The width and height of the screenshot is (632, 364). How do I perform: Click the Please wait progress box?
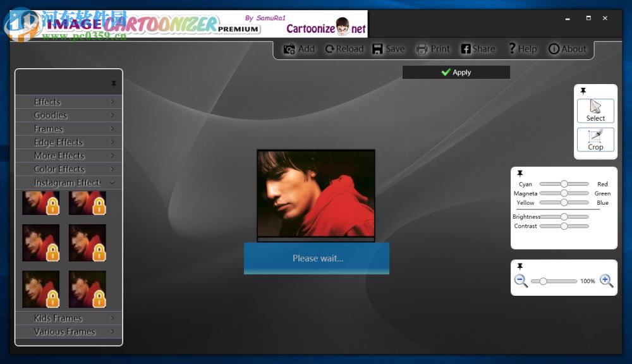pyautogui.click(x=317, y=258)
